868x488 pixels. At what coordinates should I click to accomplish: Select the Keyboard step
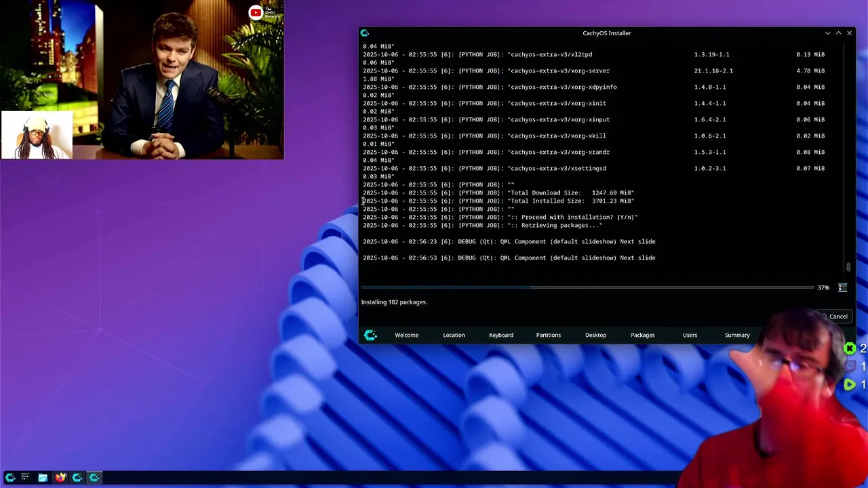pyautogui.click(x=501, y=335)
